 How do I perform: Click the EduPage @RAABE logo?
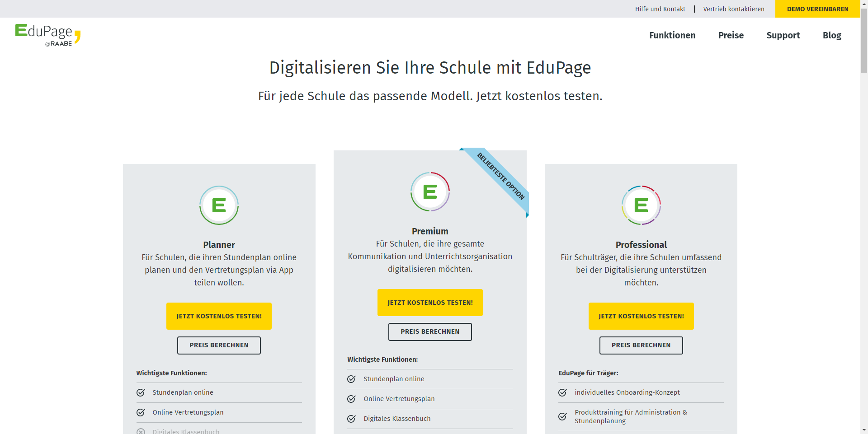(x=48, y=35)
